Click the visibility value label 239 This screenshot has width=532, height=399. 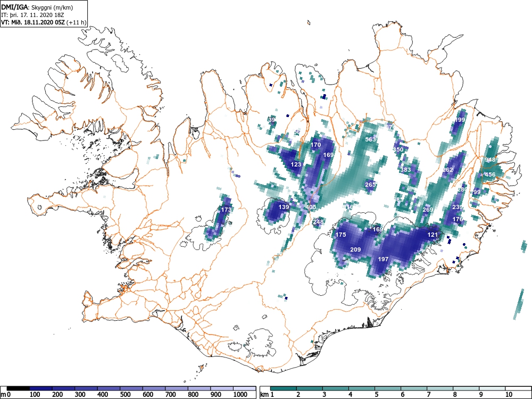click(x=458, y=207)
